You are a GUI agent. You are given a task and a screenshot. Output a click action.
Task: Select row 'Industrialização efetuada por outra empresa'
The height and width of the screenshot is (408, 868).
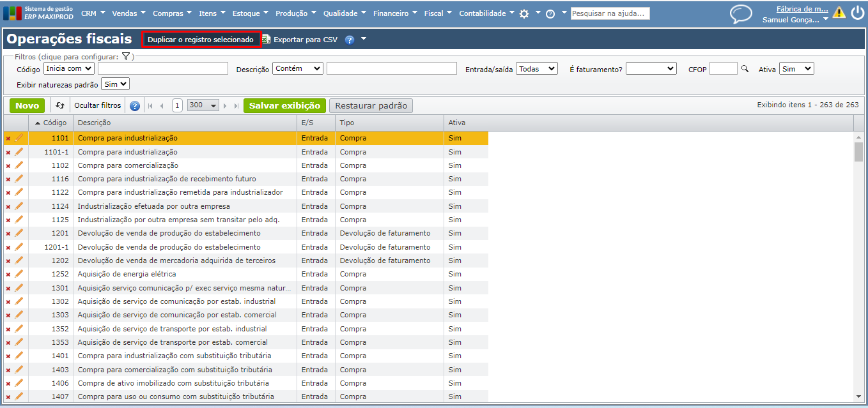tap(246, 206)
